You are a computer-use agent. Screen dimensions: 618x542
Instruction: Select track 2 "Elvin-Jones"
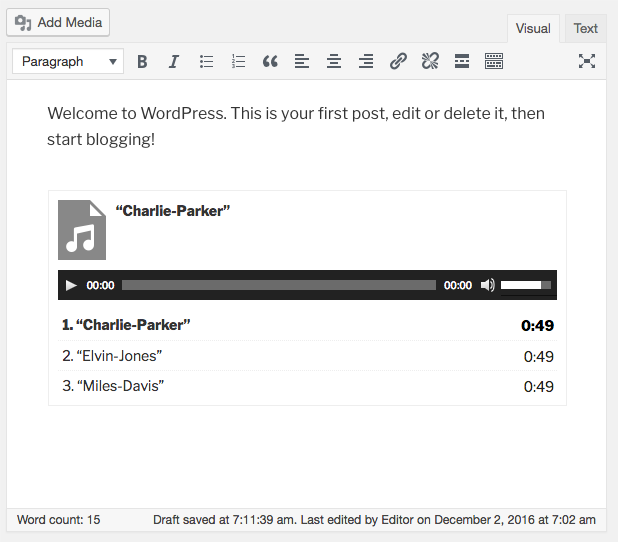pyautogui.click(x=112, y=356)
